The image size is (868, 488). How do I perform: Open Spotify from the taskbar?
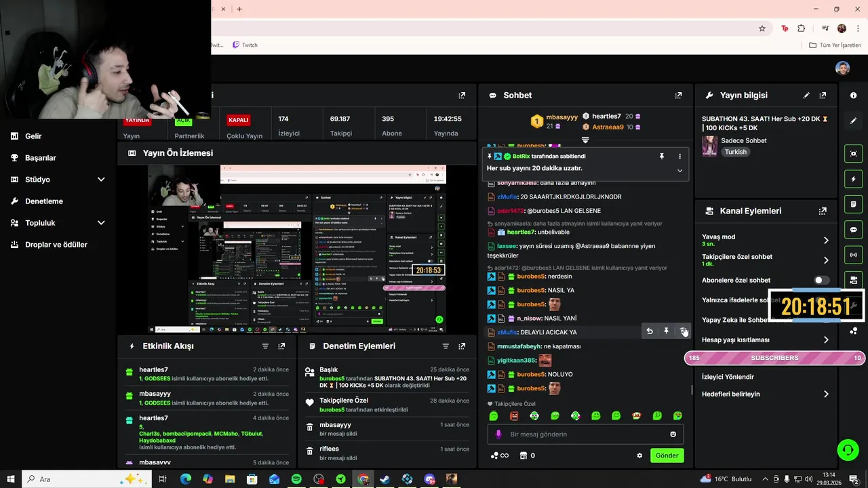click(x=296, y=479)
